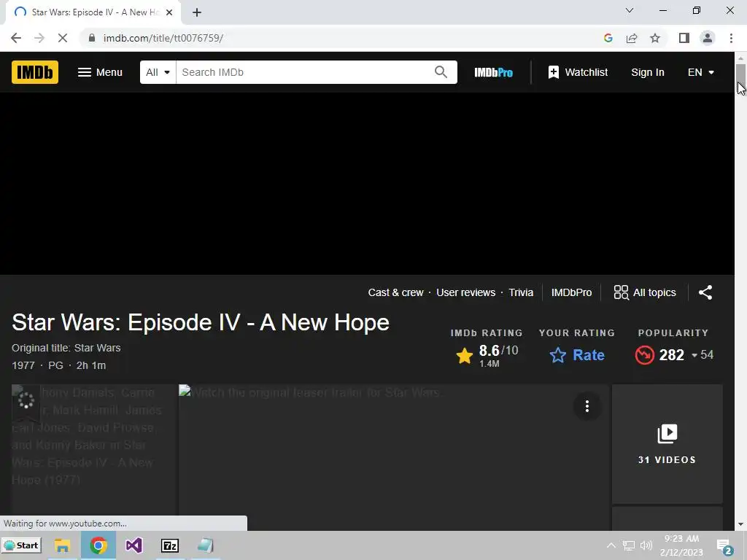Open the tab search chevron
The width and height of the screenshot is (747, 560).
(x=630, y=10)
